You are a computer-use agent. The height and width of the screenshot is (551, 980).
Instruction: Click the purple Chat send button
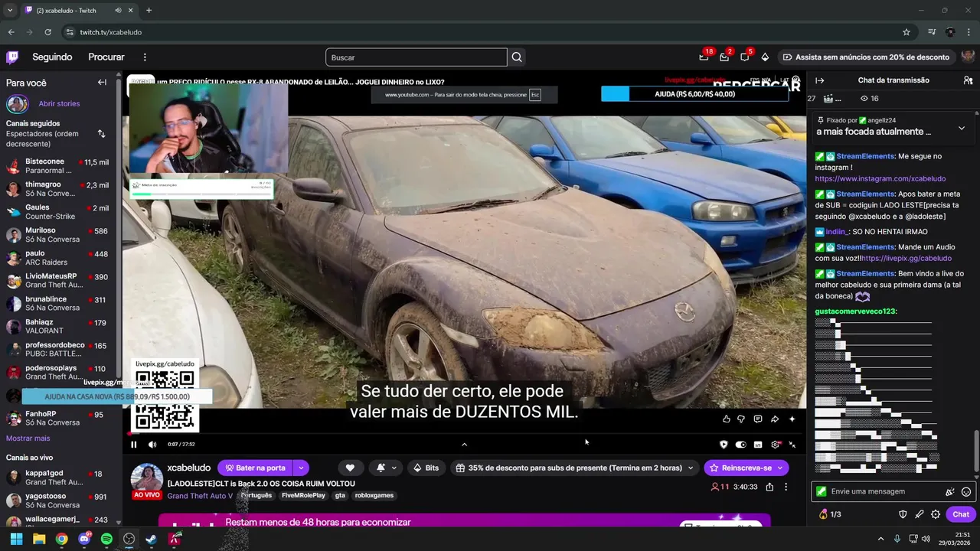961,514
